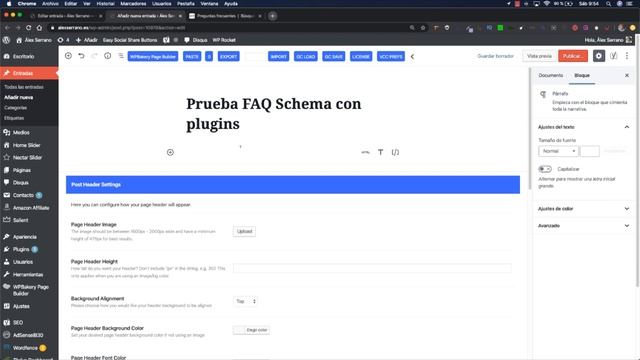Close the block settings sidebar
The height and width of the screenshot is (360, 640).
pos(627,76)
